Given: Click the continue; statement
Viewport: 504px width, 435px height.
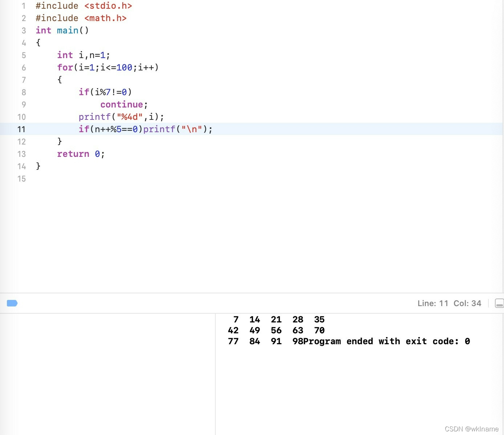Looking at the screenshot, I should pyautogui.click(x=124, y=105).
